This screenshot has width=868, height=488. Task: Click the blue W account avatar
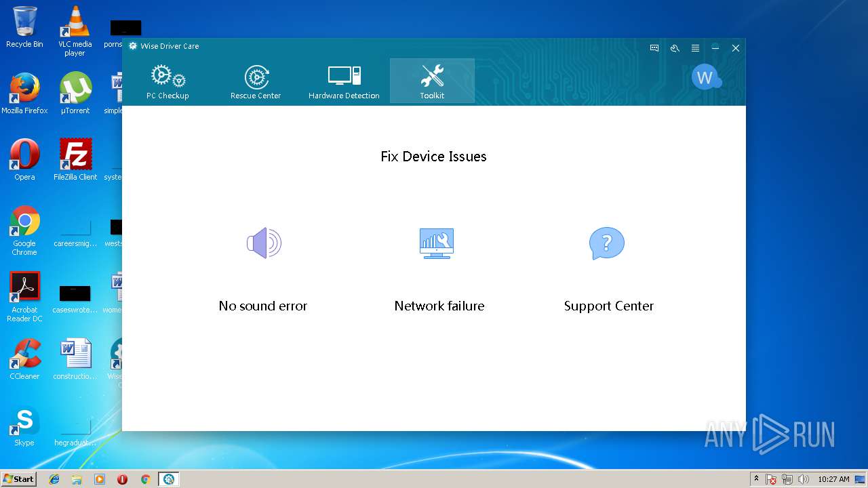[x=705, y=77]
